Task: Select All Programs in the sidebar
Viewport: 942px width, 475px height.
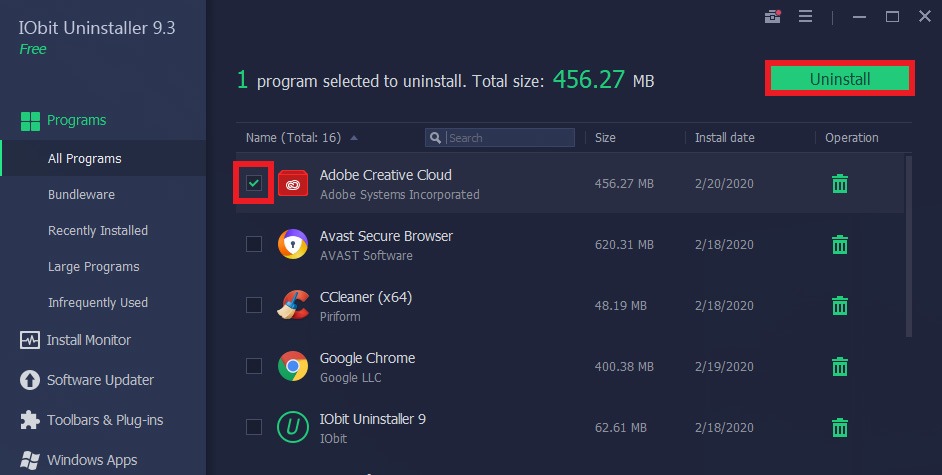Action: point(85,159)
